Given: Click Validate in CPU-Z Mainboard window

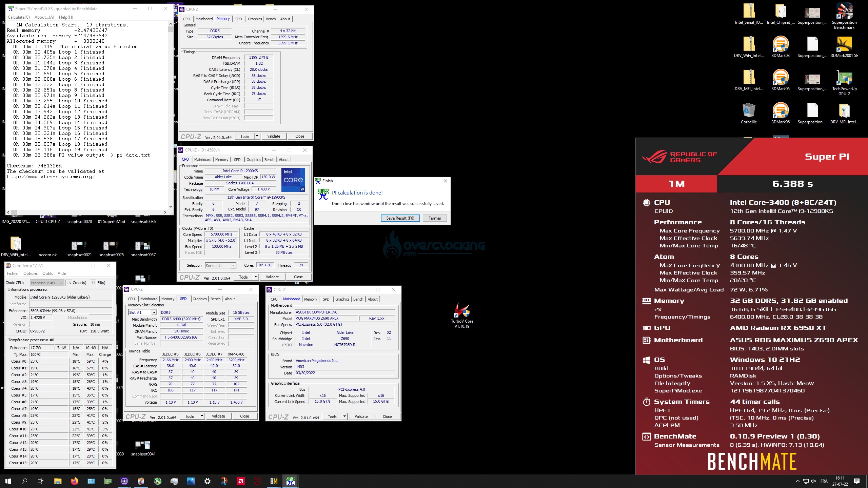Looking at the screenshot, I should (x=361, y=416).
